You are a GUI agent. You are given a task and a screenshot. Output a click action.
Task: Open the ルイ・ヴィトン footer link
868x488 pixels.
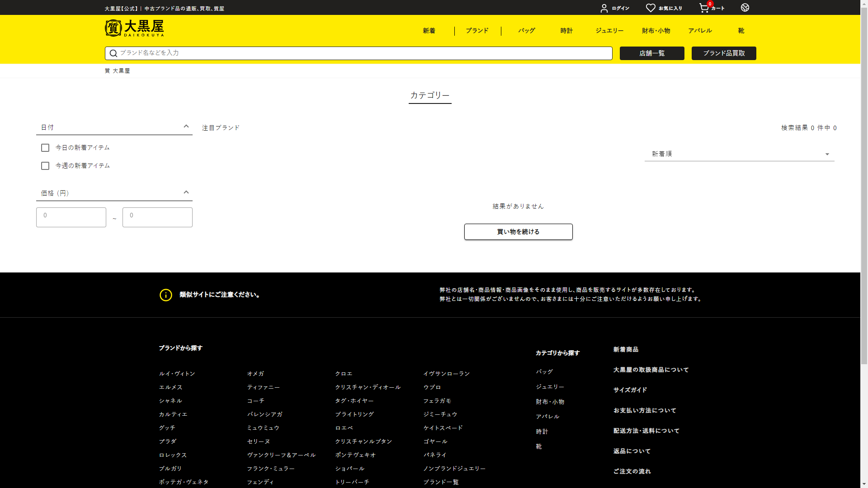177,374
